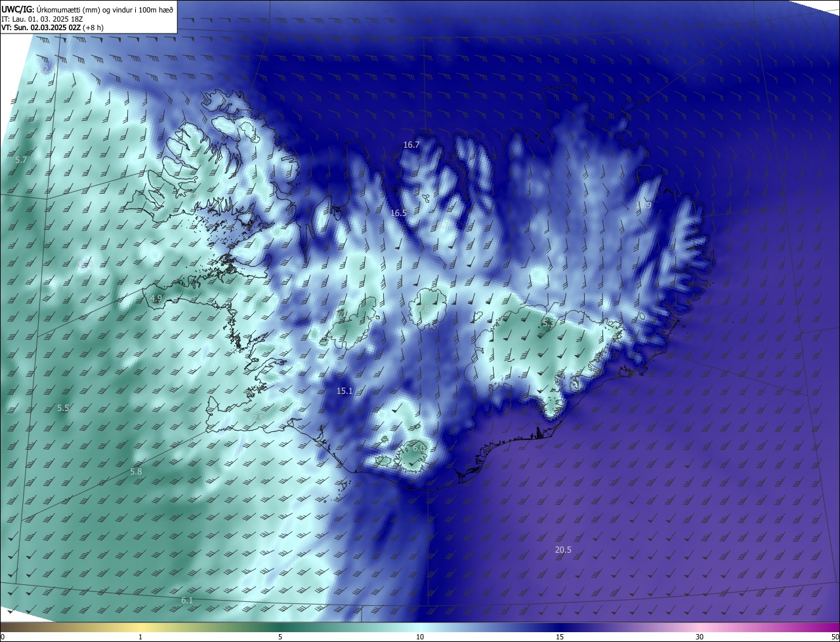This screenshot has height=642, width=840.
Task: Click the 30 tick on the color scale
Action: point(700,637)
